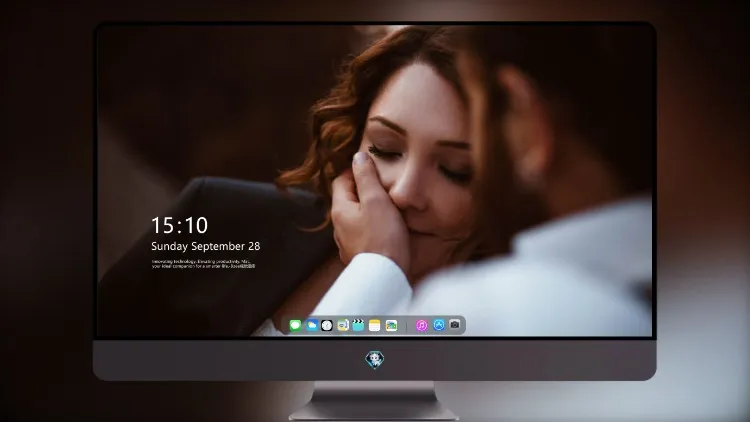Open the blue App Store dock icon

(x=439, y=325)
